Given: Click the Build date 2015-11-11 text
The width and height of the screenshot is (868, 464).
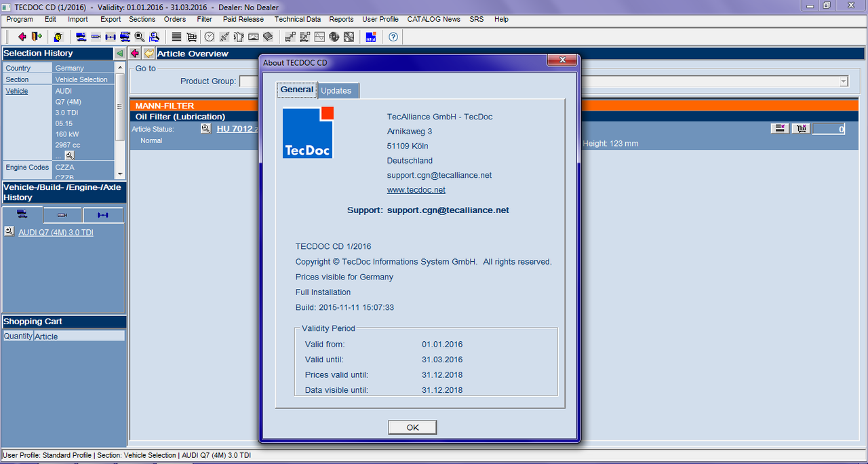Looking at the screenshot, I should (x=344, y=307).
